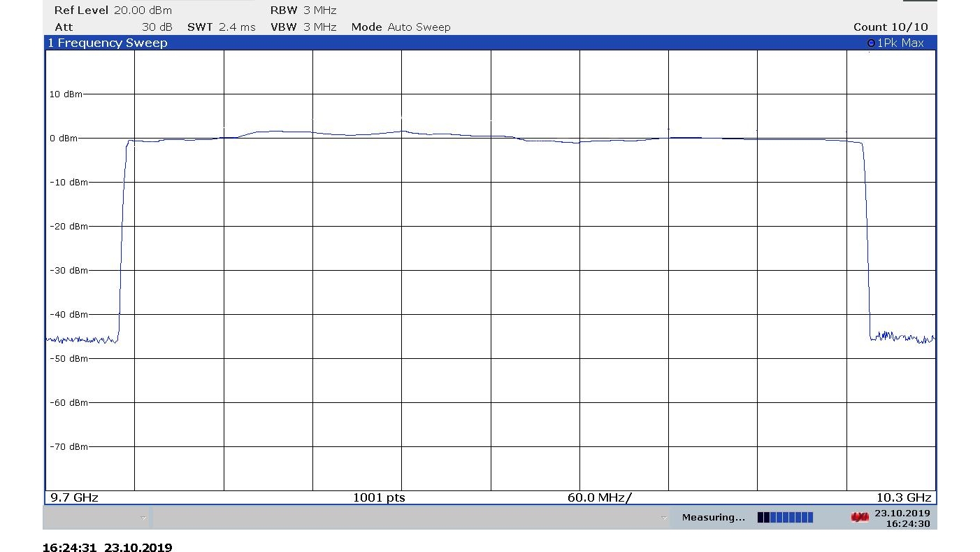This screenshot has height=552, width=980.
Task: Click the 60.0 MHz/ span division label
Action: coord(599,497)
